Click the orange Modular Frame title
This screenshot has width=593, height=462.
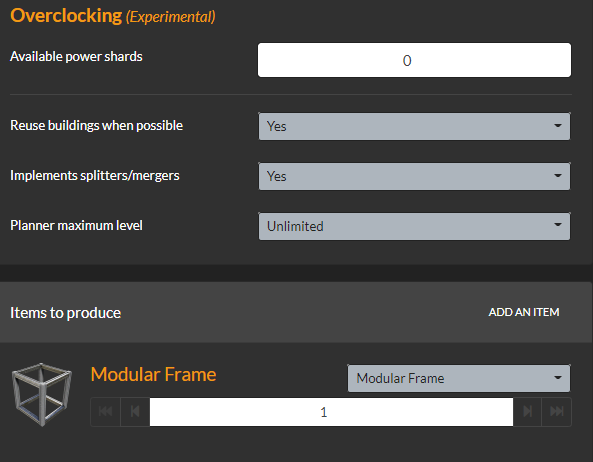(x=154, y=375)
